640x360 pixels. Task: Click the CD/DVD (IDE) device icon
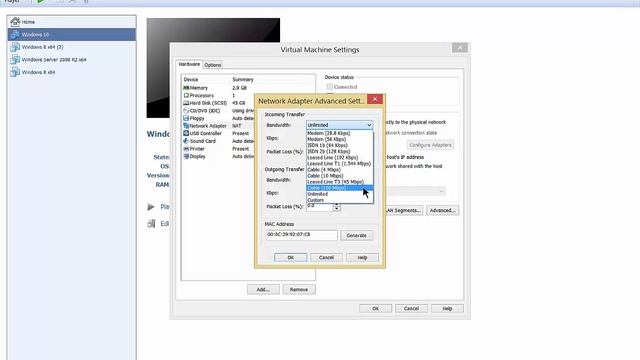(186, 111)
